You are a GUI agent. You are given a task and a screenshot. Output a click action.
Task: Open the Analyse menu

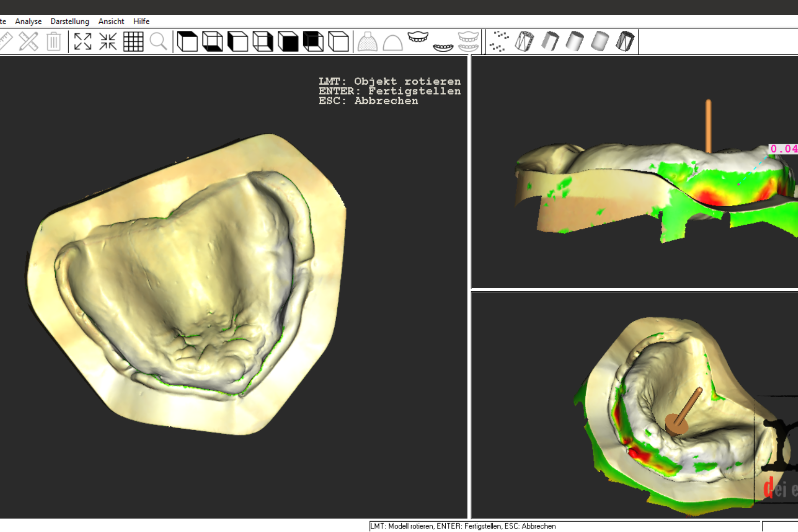28,21
